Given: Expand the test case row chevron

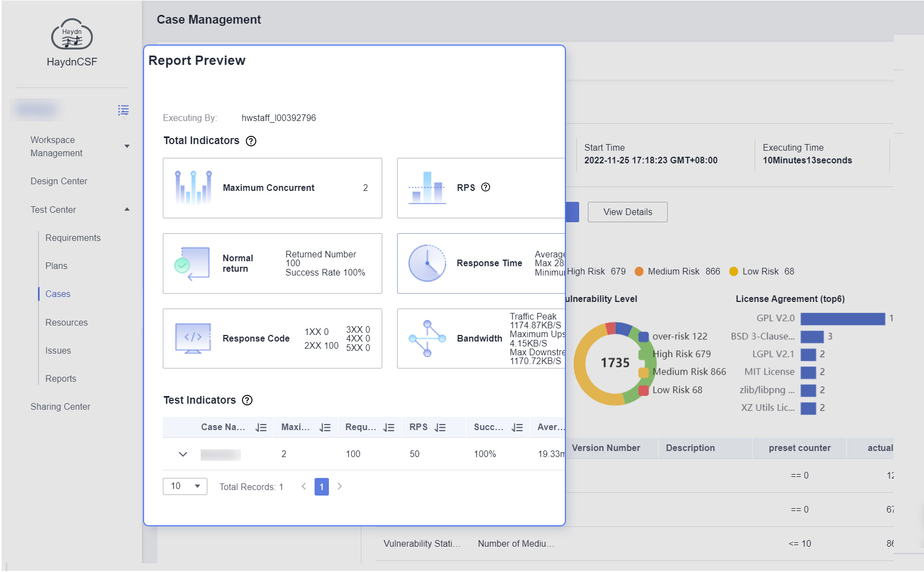Looking at the screenshot, I should click(x=183, y=454).
